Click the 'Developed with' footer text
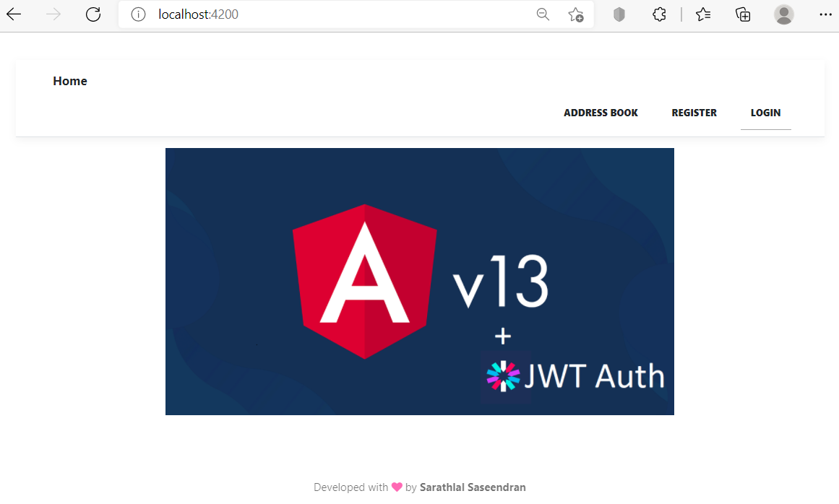Screen dimensions: 839x504 click(x=350, y=487)
